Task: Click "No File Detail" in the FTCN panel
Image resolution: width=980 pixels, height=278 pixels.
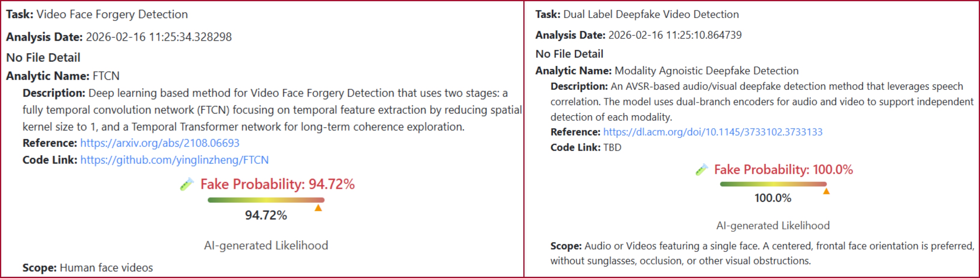Action: (43, 57)
